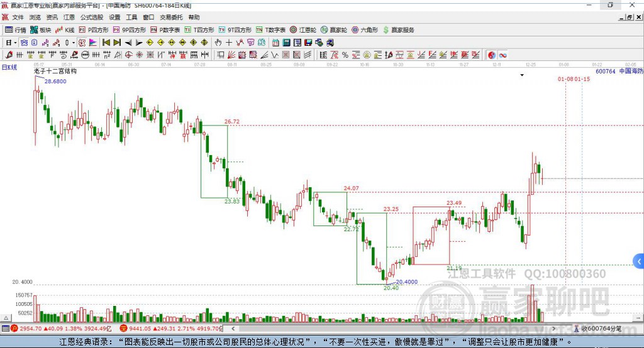Open the calculator icon
Image resolution: width=644 pixels, height=348 pixels.
click(x=286, y=42)
